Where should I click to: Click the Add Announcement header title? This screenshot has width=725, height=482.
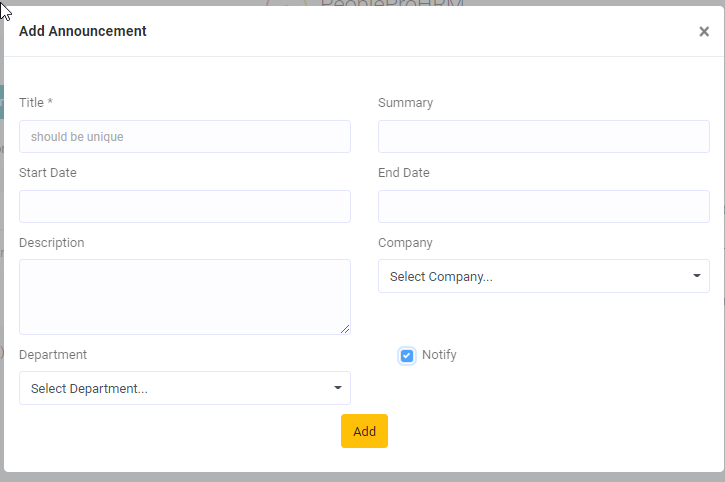pos(83,31)
